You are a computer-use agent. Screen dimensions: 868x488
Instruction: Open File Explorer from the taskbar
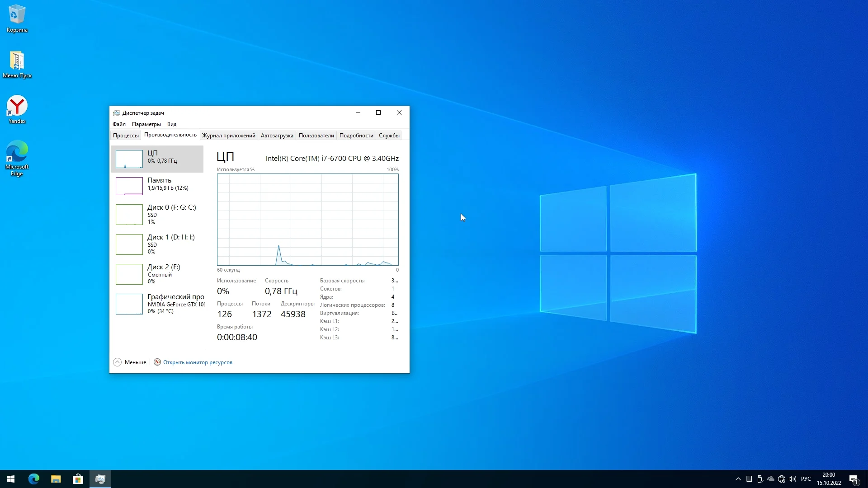pos(56,479)
